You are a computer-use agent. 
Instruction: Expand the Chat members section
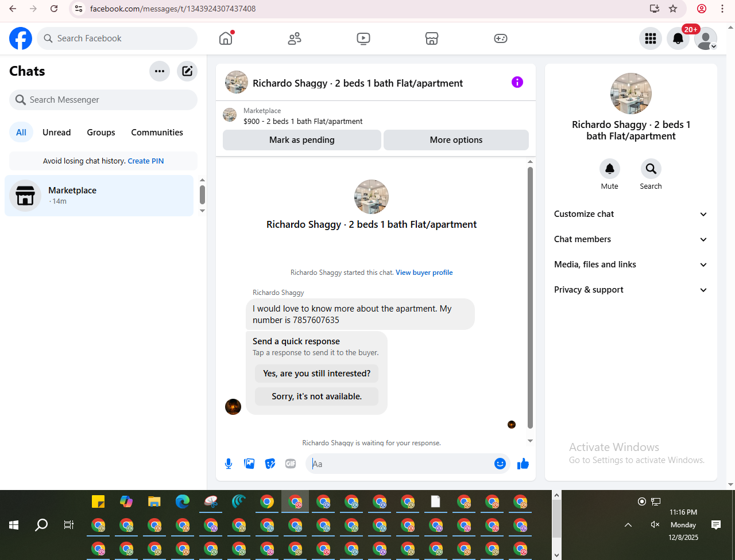click(631, 239)
